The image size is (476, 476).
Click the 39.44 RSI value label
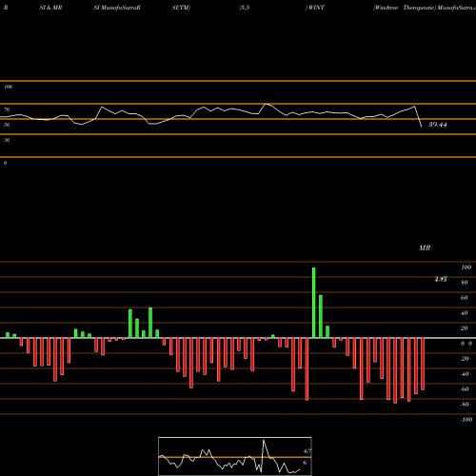[438, 125]
